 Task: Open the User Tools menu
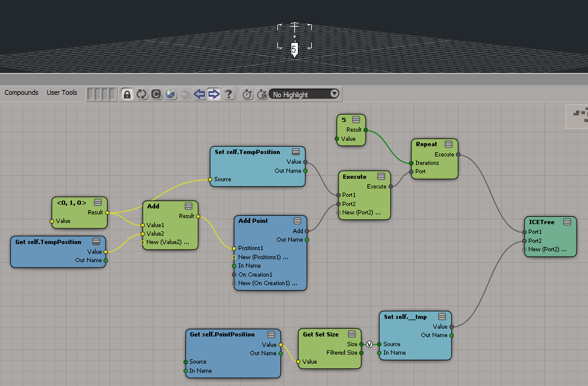tap(62, 92)
